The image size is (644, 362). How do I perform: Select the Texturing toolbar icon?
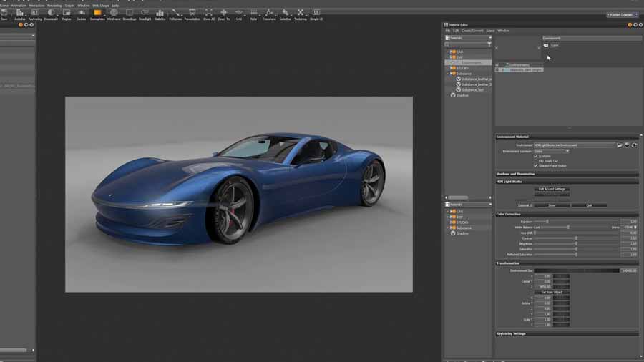tap(300, 14)
